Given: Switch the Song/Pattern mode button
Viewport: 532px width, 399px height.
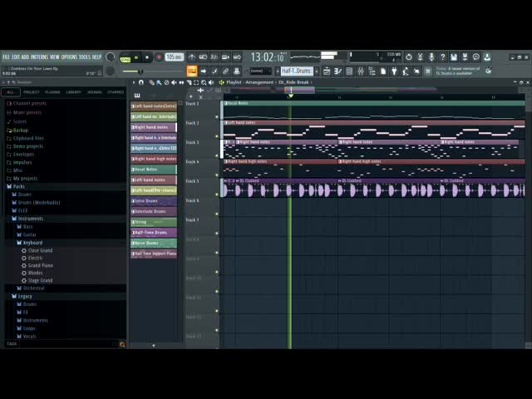Looking at the screenshot, I should (126, 58).
